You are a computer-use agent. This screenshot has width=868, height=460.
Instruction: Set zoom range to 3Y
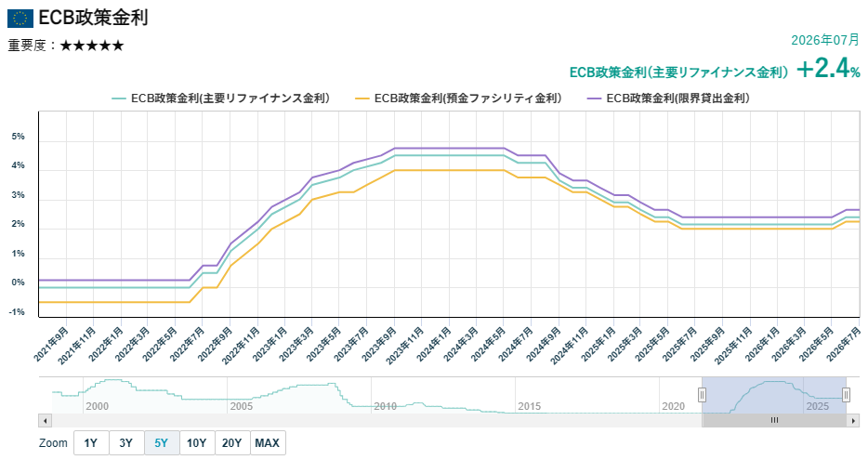coord(126,443)
